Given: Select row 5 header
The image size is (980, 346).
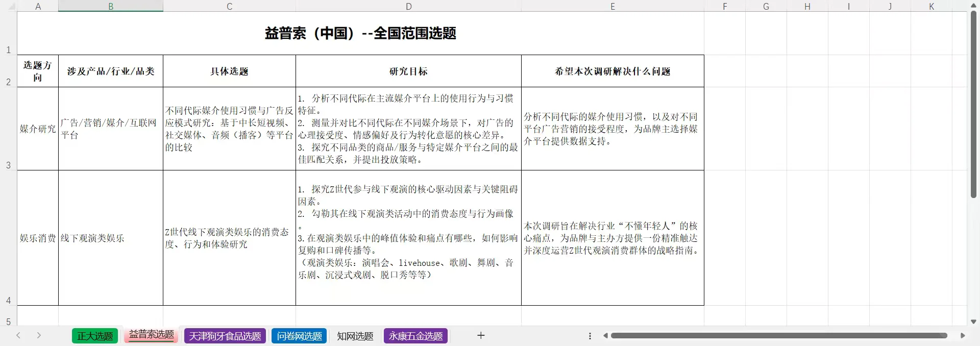Looking at the screenshot, I should point(8,316).
